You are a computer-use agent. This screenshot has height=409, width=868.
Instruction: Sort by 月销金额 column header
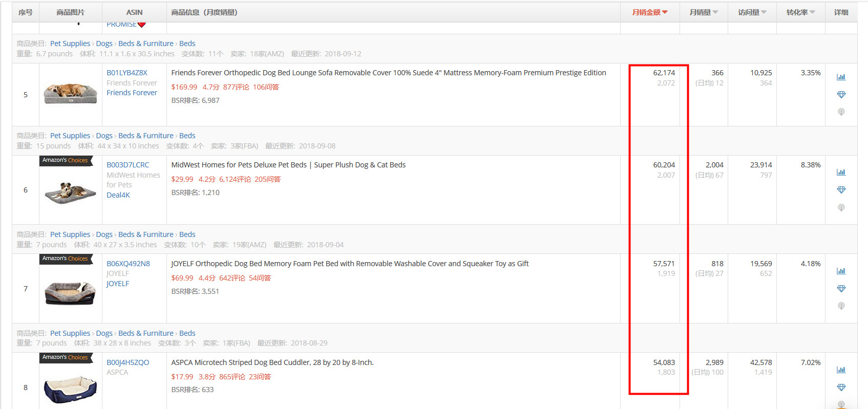[649, 12]
